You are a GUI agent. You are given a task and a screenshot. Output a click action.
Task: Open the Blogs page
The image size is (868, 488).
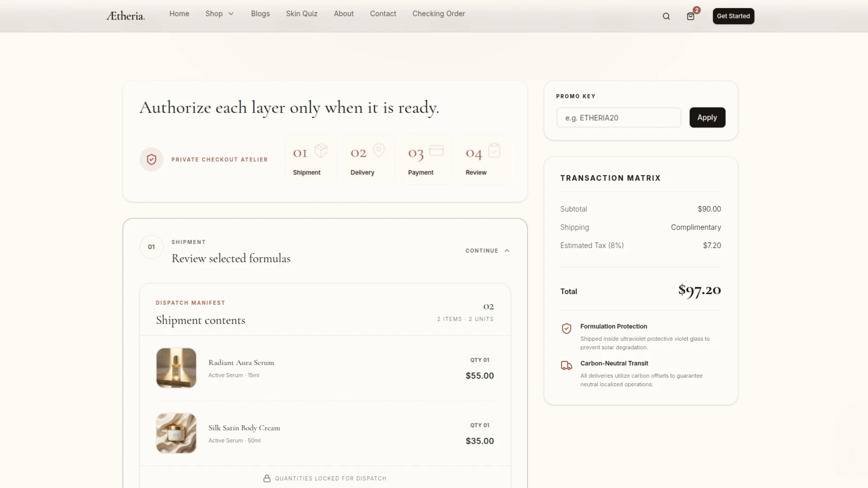[x=260, y=14]
